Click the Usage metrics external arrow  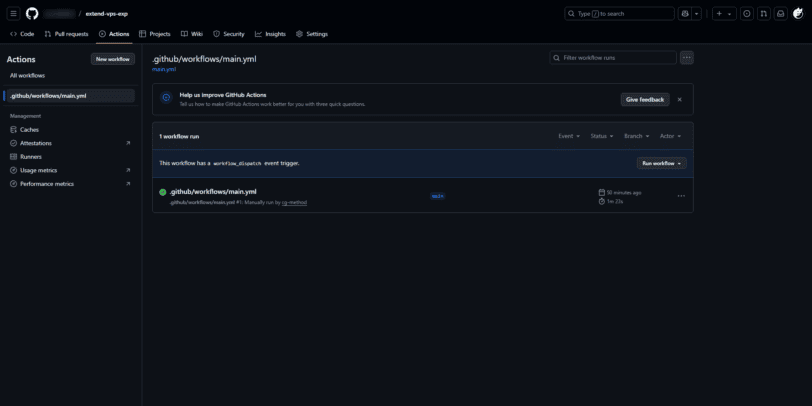(128, 170)
